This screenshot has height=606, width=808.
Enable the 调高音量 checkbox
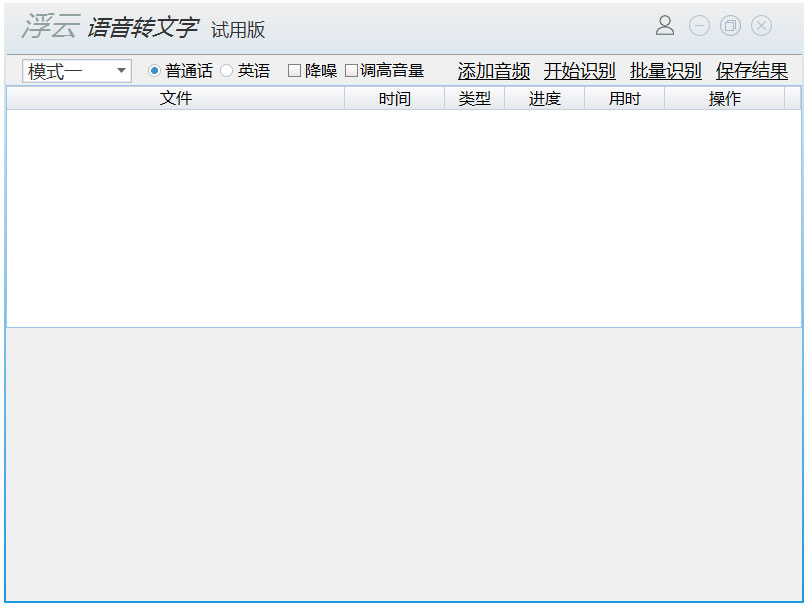[x=351, y=71]
